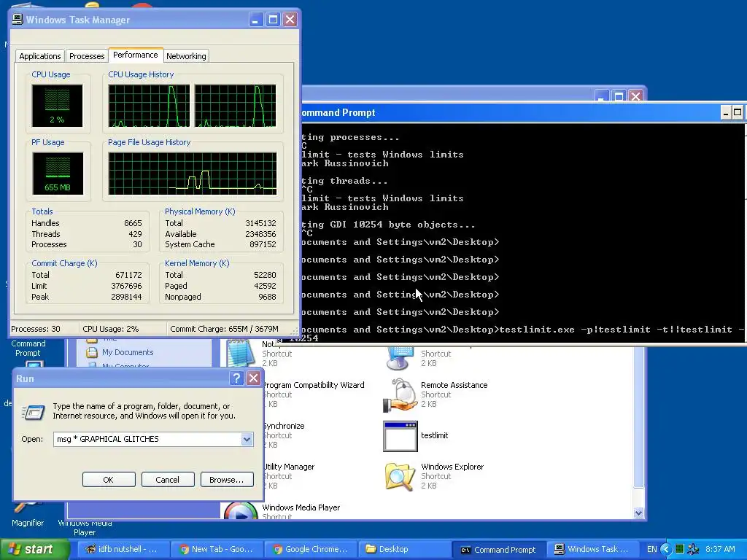Switch to the Command Prompt taskbar button
This screenshot has height=560, width=747.
498,550
